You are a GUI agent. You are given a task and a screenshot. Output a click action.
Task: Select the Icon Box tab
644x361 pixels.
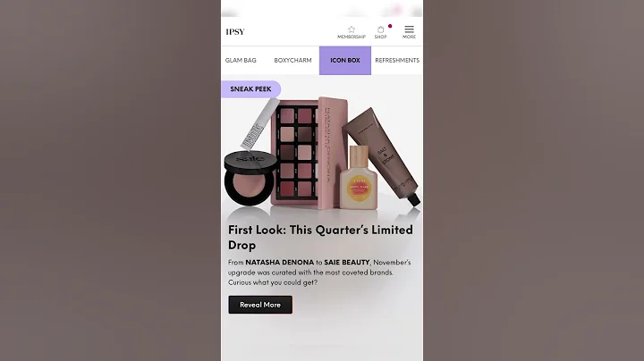pyautogui.click(x=345, y=60)
